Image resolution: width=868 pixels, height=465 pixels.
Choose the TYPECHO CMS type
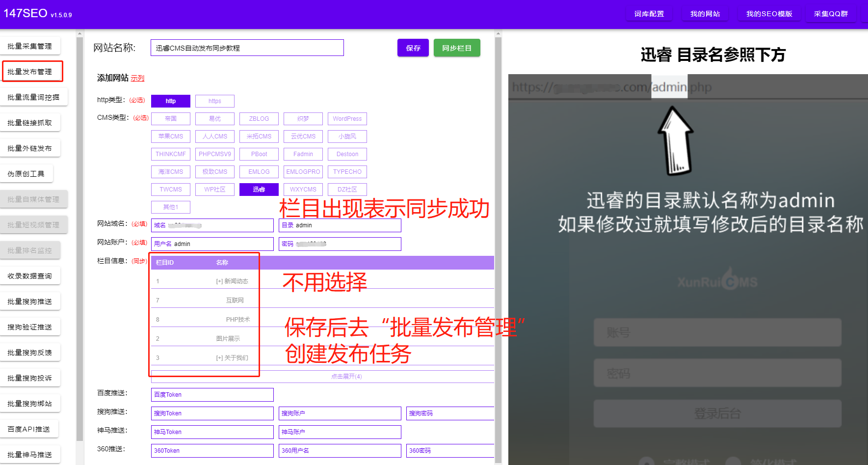click(x=347, y=172)
